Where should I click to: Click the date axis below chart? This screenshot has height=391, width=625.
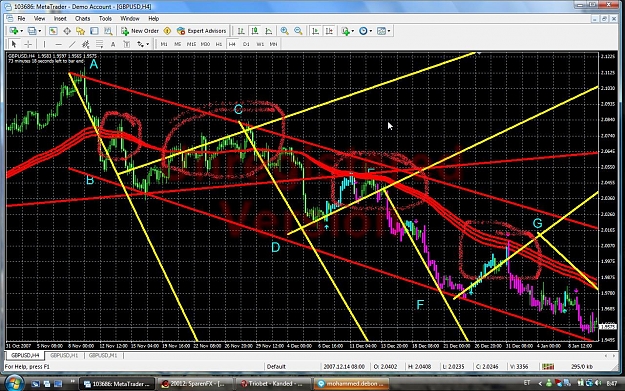pos(302,346)
